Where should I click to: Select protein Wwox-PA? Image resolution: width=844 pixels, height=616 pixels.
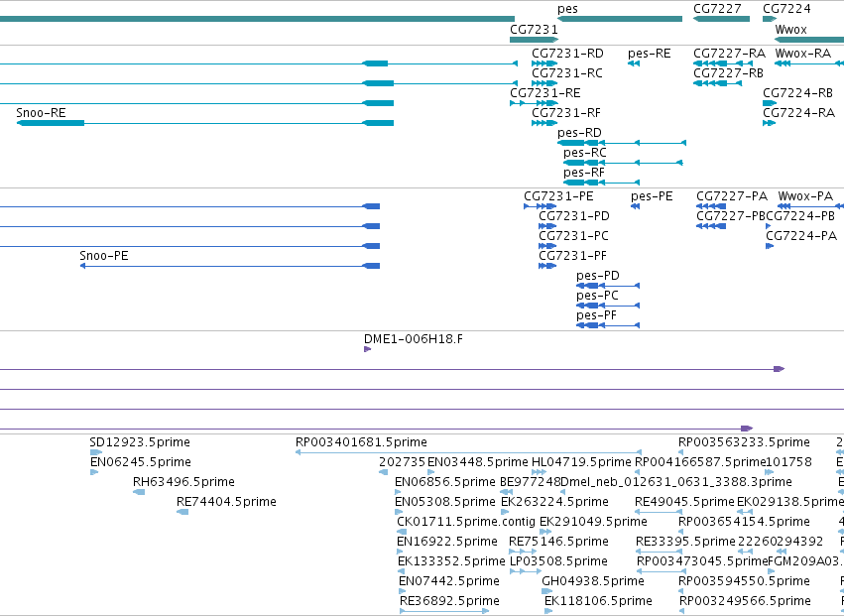click(810, 206)
